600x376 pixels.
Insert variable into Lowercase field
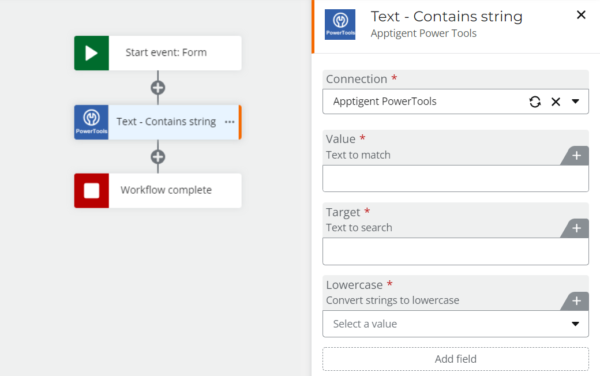click(x=576, y=301)
